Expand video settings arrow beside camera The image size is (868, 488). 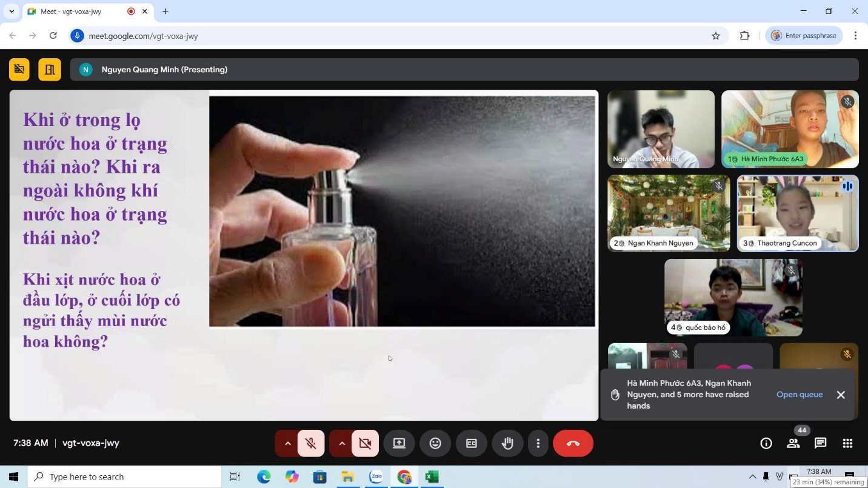coord(342,443)
